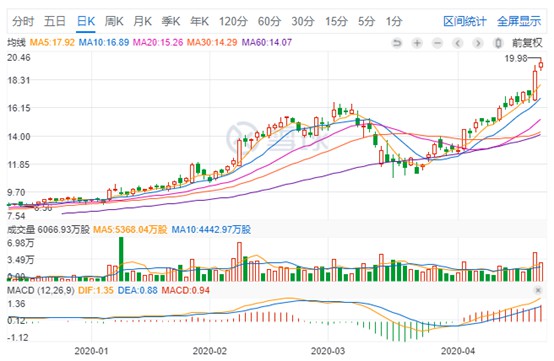Switch to the 60分 interval tab
Viewport: 554px width, 361px height.
click(269, 21)
